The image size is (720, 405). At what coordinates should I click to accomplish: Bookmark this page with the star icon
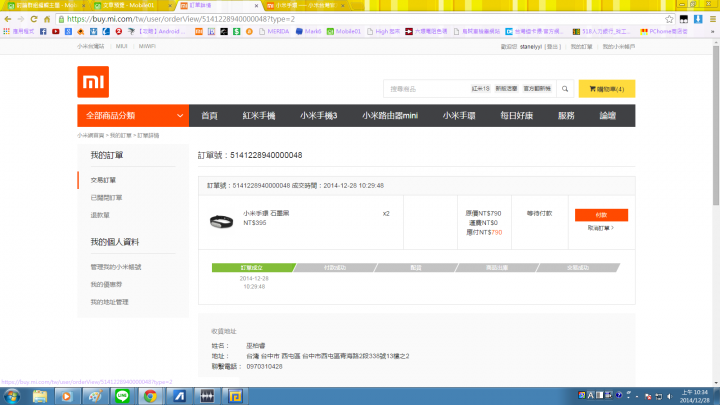pyautogui.click(x=669, y=19)
